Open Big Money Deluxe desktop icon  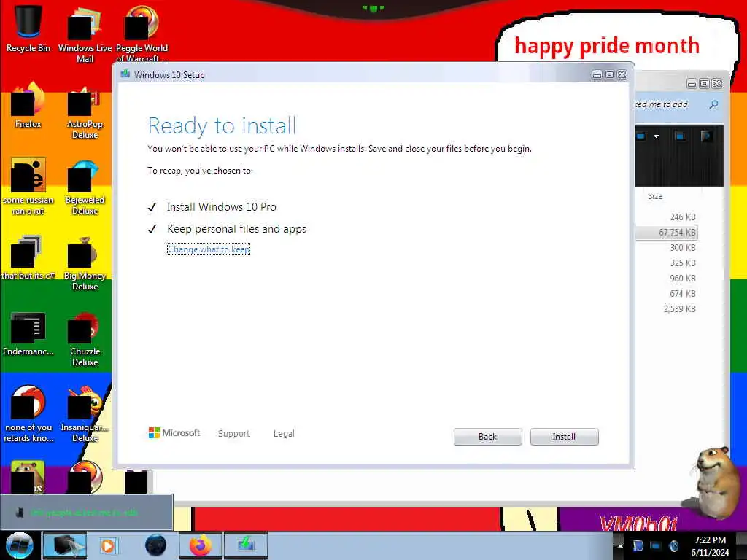coord(85,263)
